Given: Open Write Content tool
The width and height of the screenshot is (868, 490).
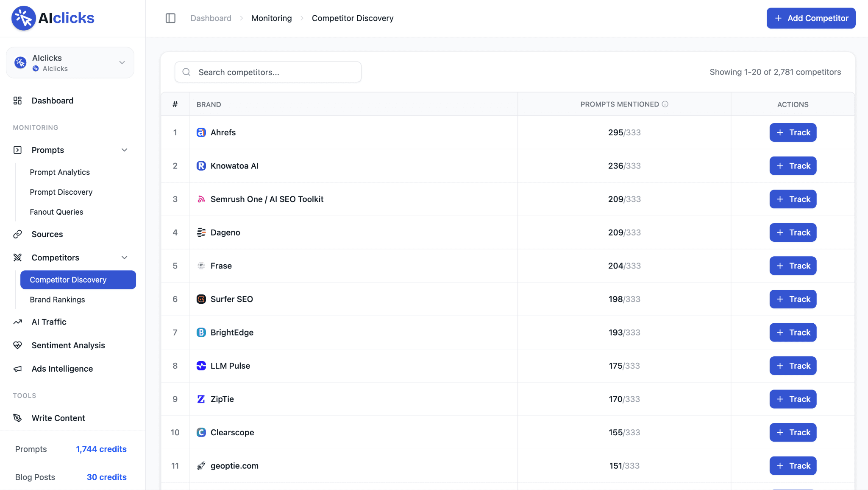Looking at the screenshot, I should pos(58,418).
